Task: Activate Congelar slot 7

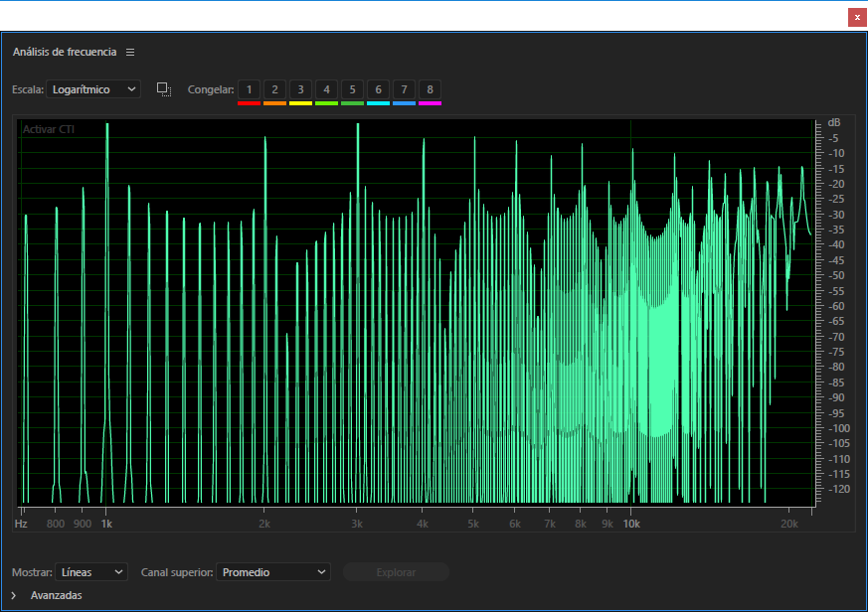Action: (404, 89)
